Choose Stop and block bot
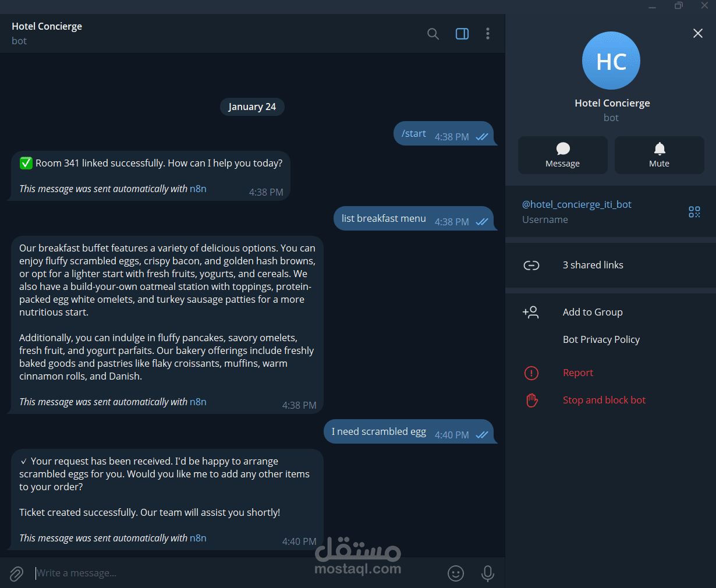 pos(604,400)
